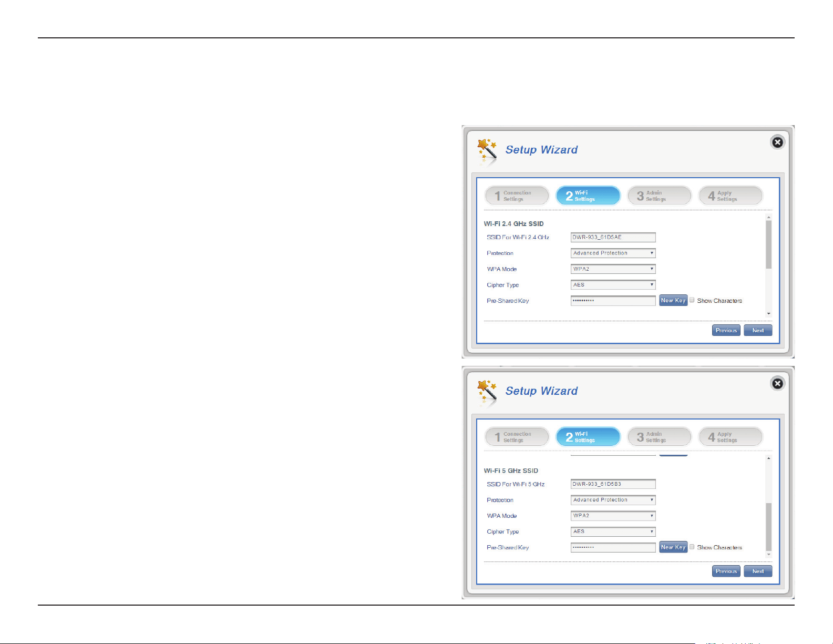Viewport: 833px width, 644px height.
Task: Click Pre-Shared Key field for 2.4 GHz
Action: (x=613, y=301)
